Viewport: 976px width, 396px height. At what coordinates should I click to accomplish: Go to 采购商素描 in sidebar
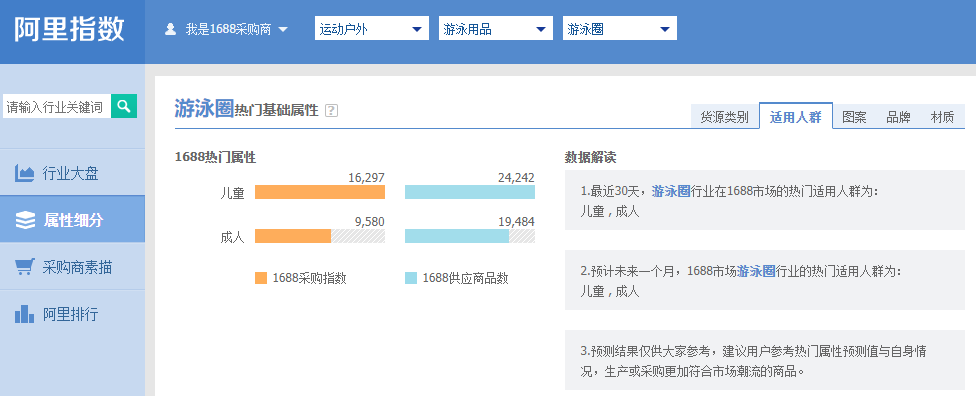(x=72, y=267)
